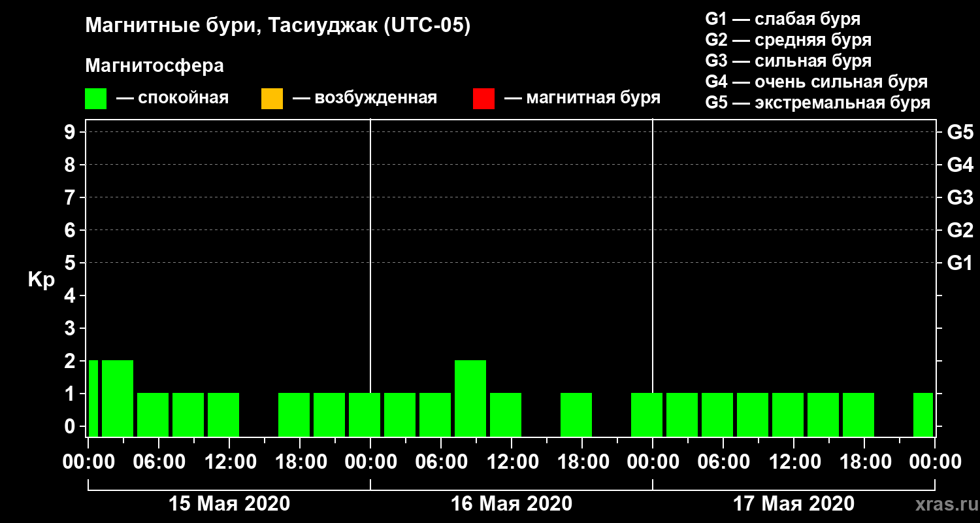
Task: Click the '06:00' time label under 15 Мая
Action: pyautogui.click(x=159, y=462)
